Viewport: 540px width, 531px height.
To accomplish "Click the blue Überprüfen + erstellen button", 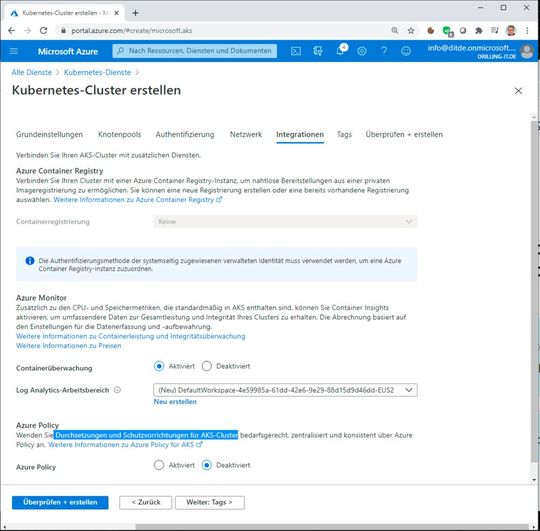I will [60, 502].
